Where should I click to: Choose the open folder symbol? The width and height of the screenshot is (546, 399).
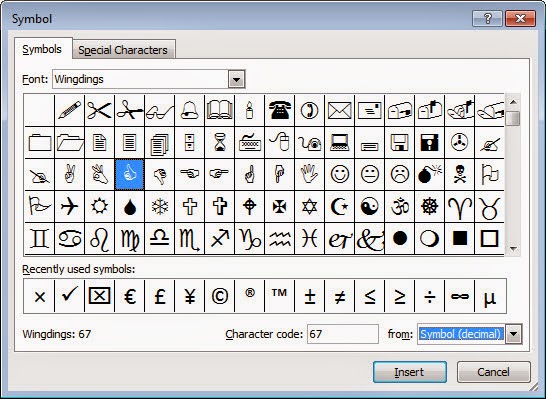click(x=70, y=142)
